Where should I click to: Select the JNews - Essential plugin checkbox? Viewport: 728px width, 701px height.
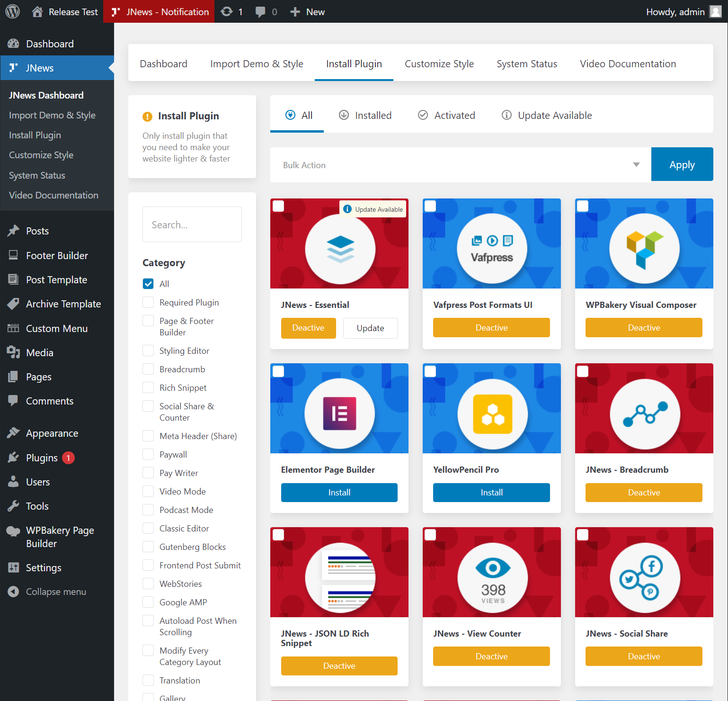278,206
